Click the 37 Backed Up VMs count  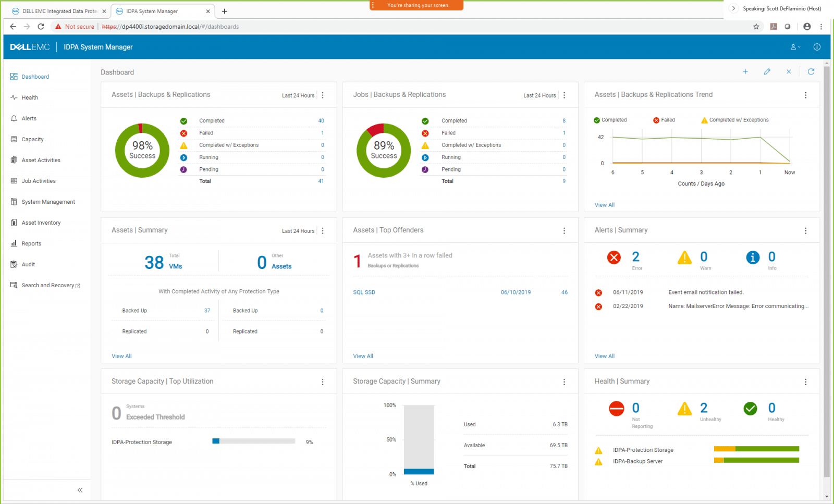point(207,311)
